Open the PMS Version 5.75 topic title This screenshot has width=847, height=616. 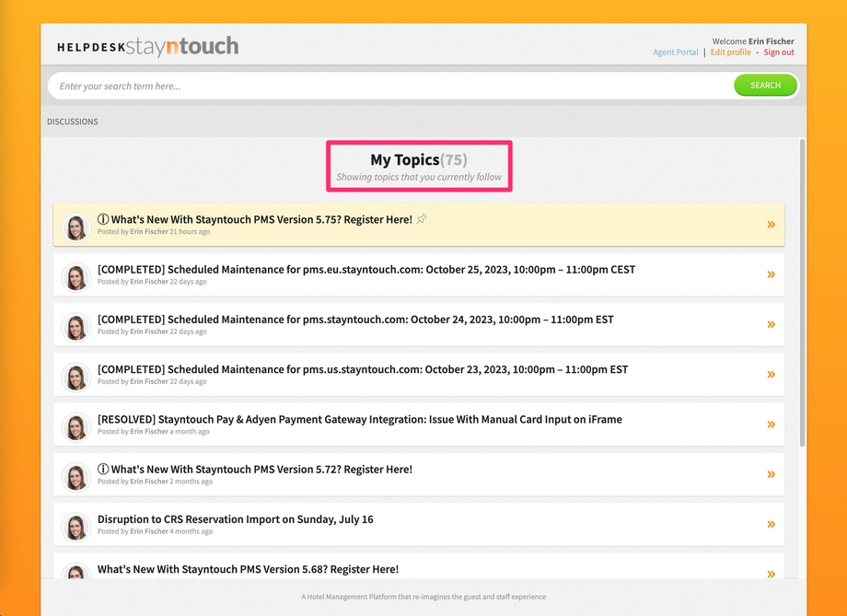tap(261, 219)
